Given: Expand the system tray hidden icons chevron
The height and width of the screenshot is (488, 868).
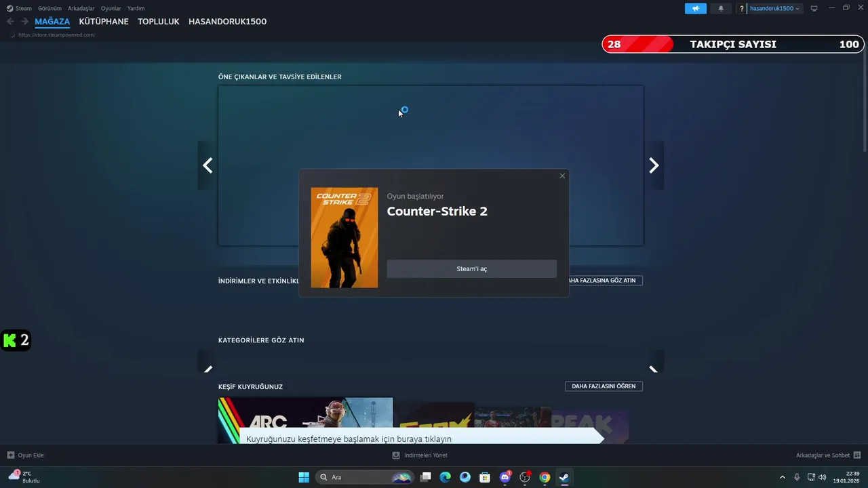Looking at the screenshot, I should pos(783,477).
